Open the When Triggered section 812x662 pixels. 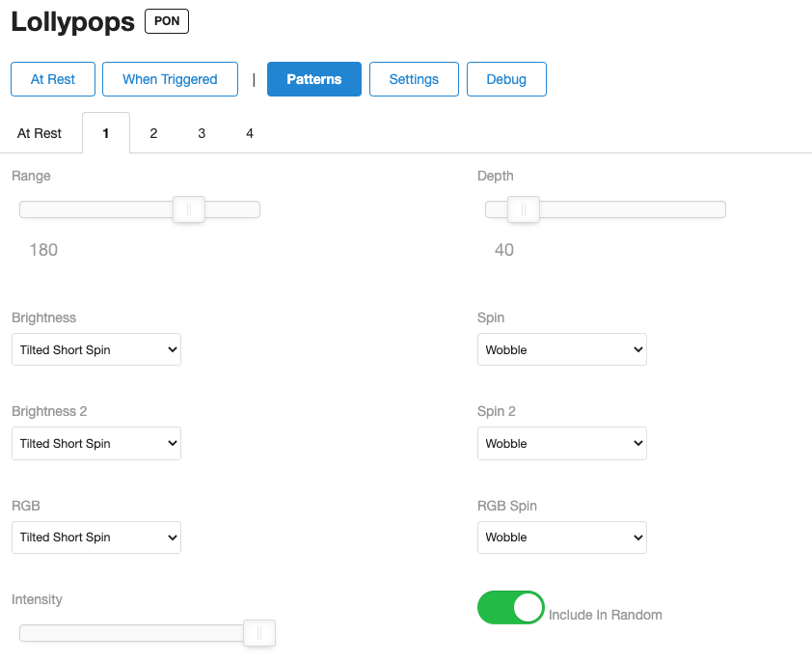click(170, 79)
